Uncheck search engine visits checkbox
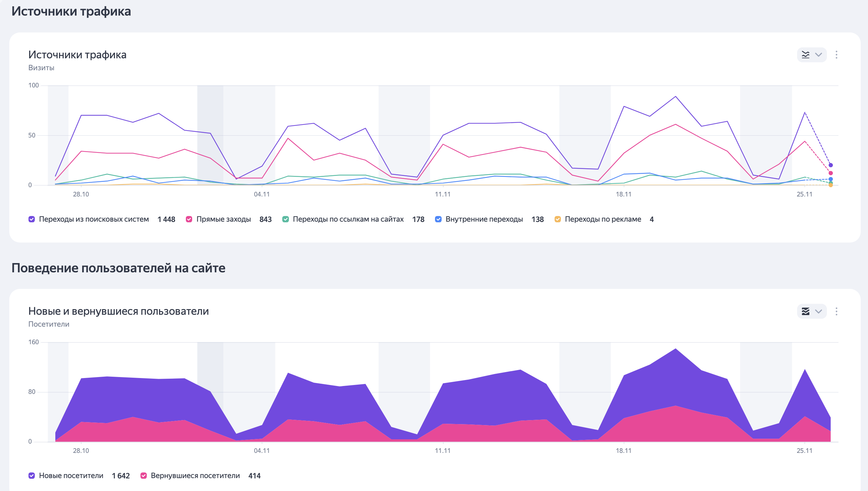This screenshot has width=868, height=491. point(32,219)
